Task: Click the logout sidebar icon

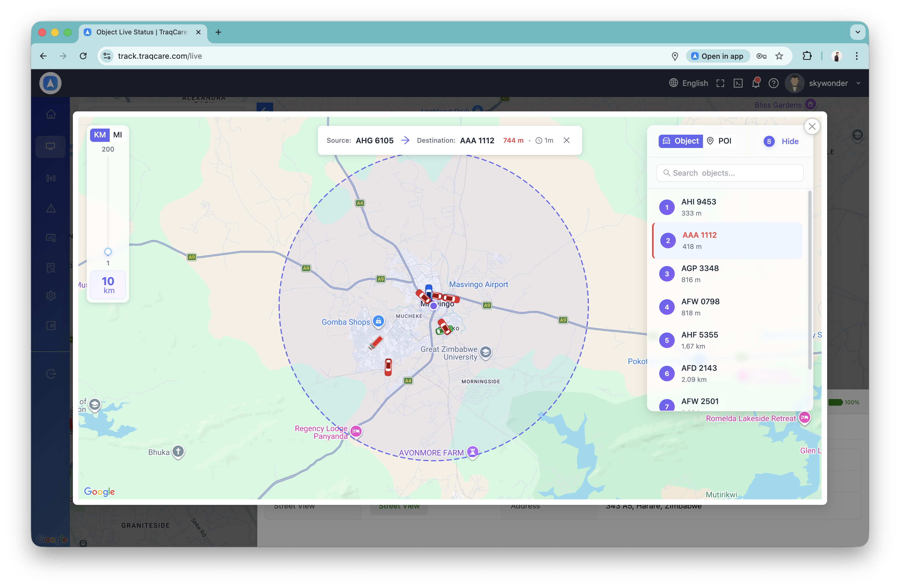Action: (51, 374)
